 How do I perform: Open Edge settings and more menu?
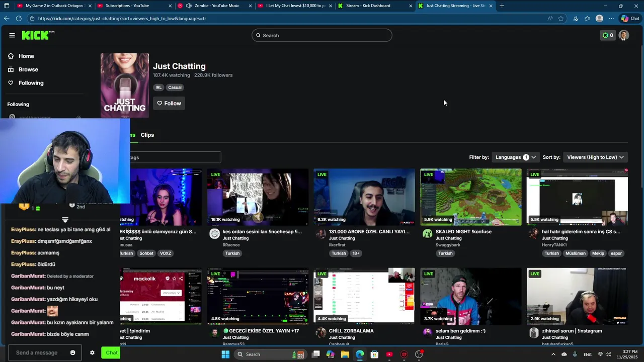click(x=611, y=19)
